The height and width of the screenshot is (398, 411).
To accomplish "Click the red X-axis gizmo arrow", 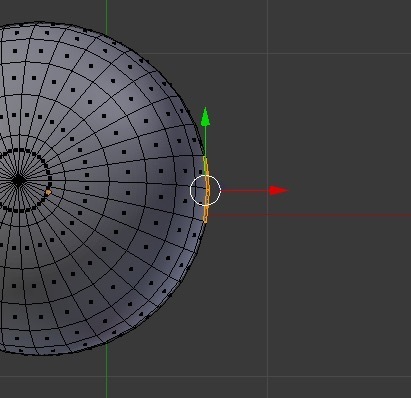I will tap(279, 190).
